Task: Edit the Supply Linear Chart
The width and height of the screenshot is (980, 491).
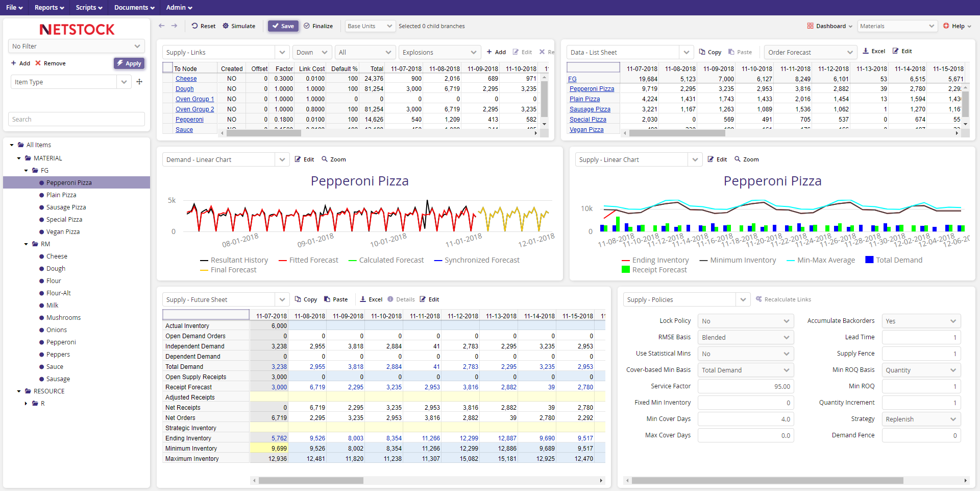Action: click(717, 159)
